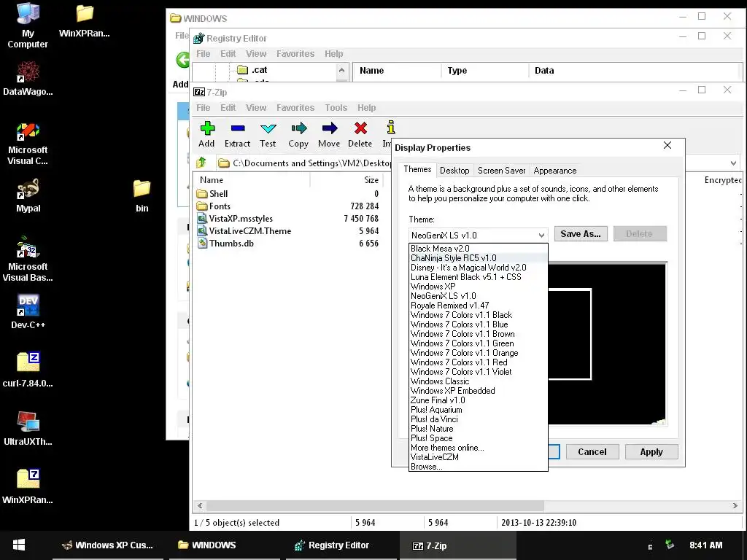This screenshot has width=747, height=560.
Task: Open the Windows Start button
Action: (18, 545)
